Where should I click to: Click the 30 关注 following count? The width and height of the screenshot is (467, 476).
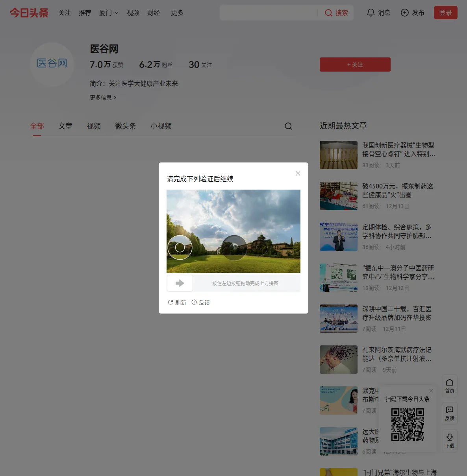click(200, 65)
